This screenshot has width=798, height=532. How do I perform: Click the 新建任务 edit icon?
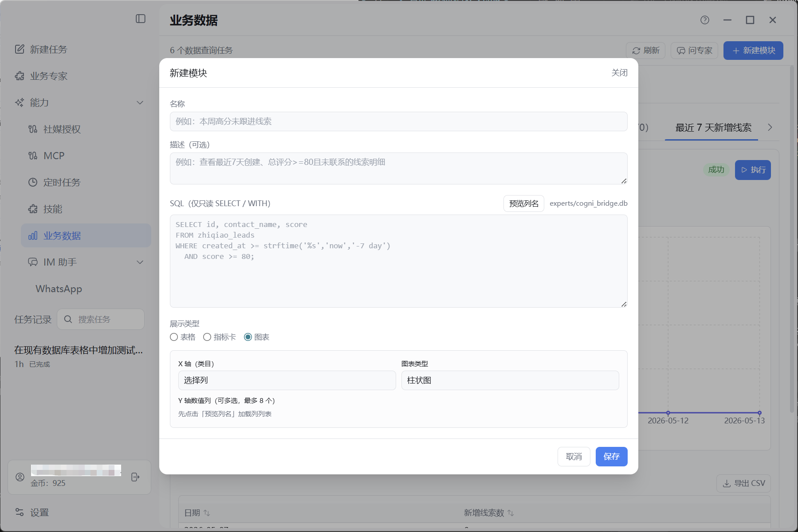coord(20,49)
